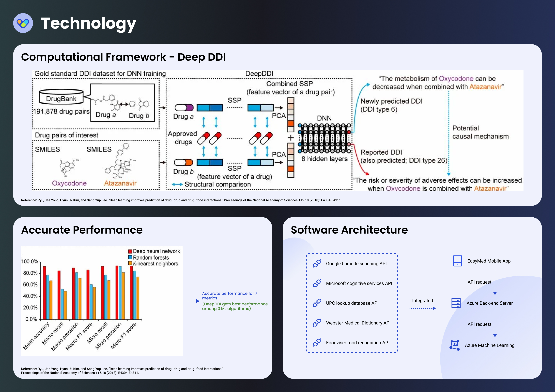Image resolution: width=555 pixels, height=392 pixels.
Task: Click the Foodviser food recognition API link icon
Action: [317, 342]
